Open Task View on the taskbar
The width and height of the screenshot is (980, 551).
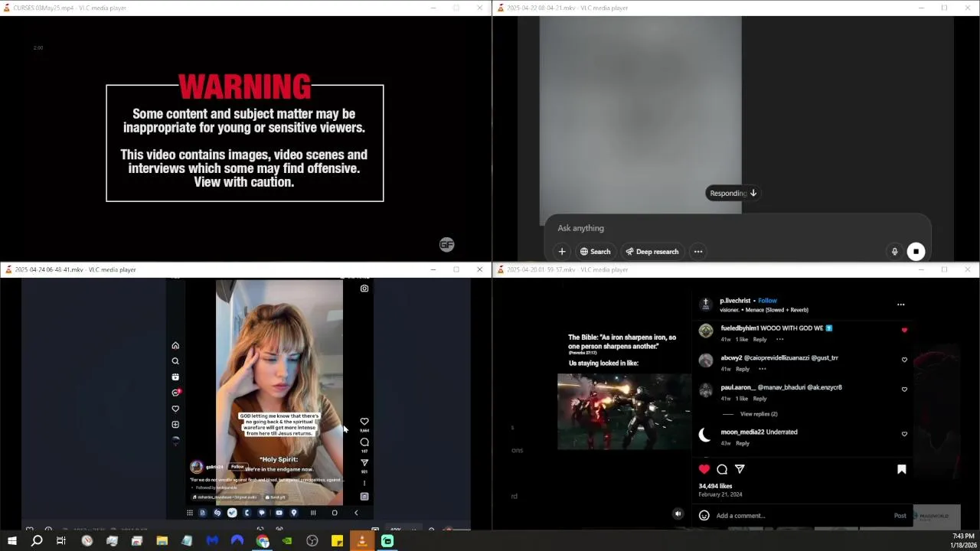tap(61, 541)
